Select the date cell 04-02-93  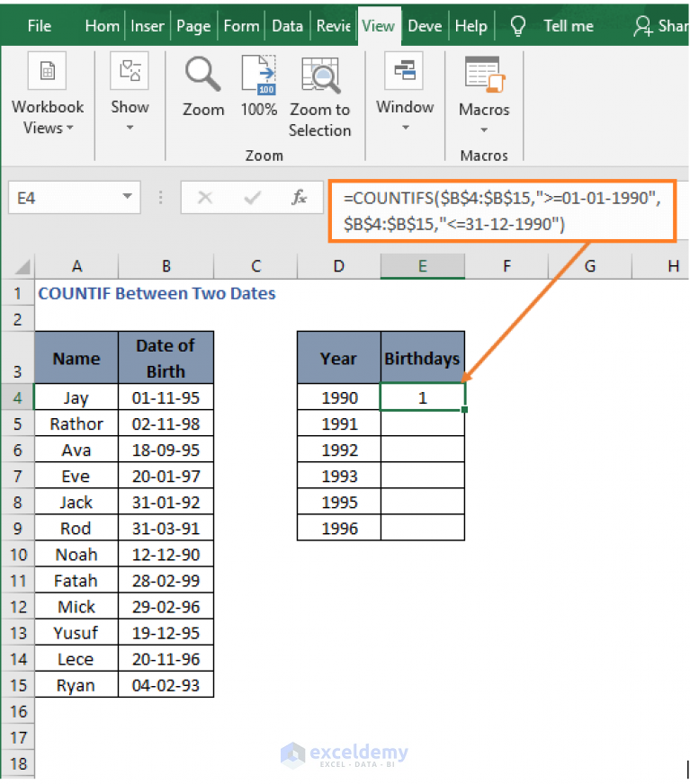[166, 684]
